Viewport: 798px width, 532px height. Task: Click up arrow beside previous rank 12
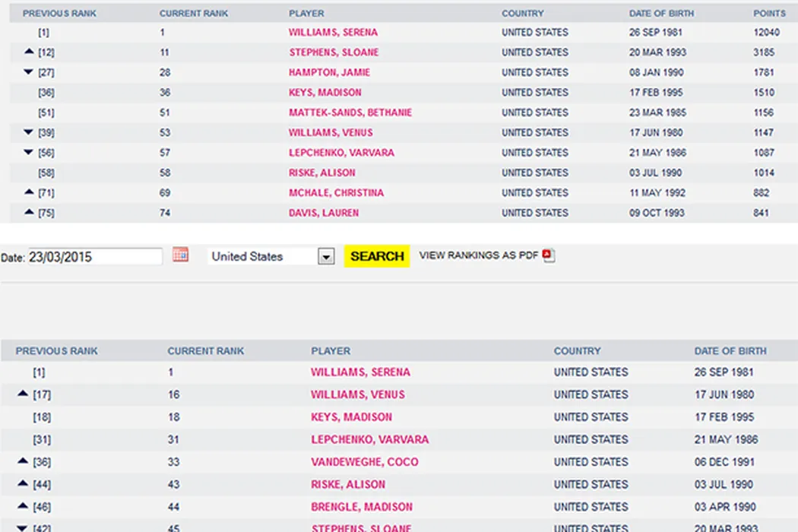point(29,52)
